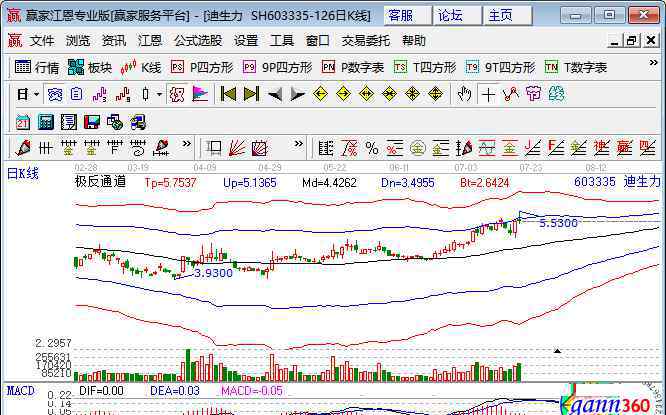Click the wave-3 line icon

pos(100,94)
